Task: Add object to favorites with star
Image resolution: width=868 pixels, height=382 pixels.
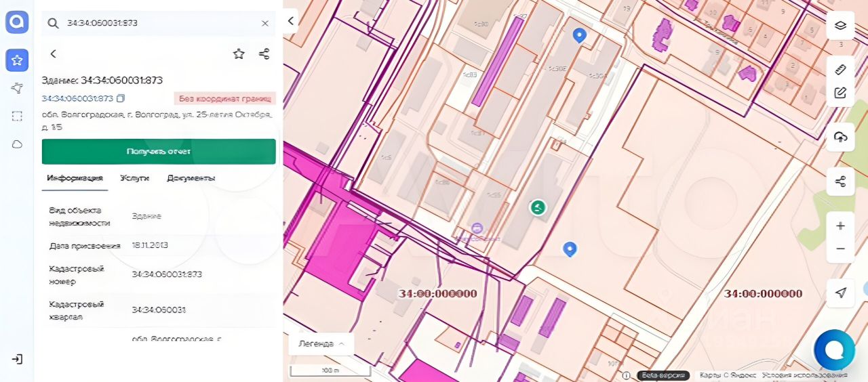Action: tap(239, 54)
